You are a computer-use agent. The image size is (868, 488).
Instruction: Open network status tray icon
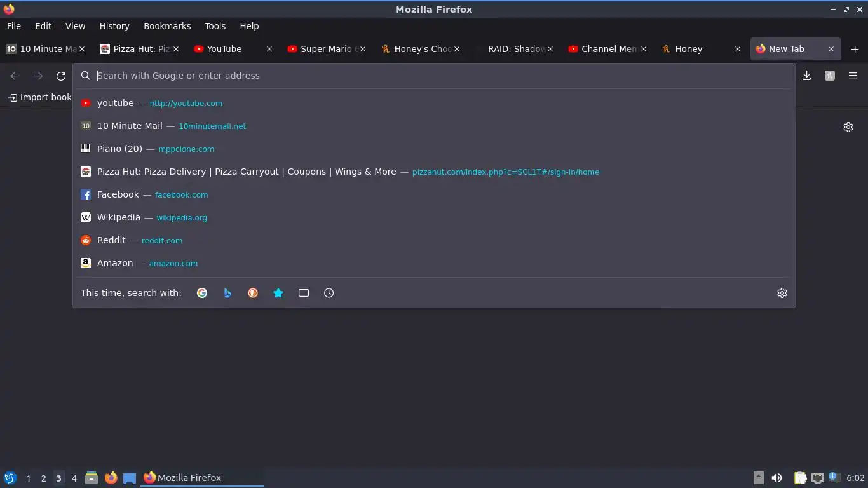[x=818, y=478]
